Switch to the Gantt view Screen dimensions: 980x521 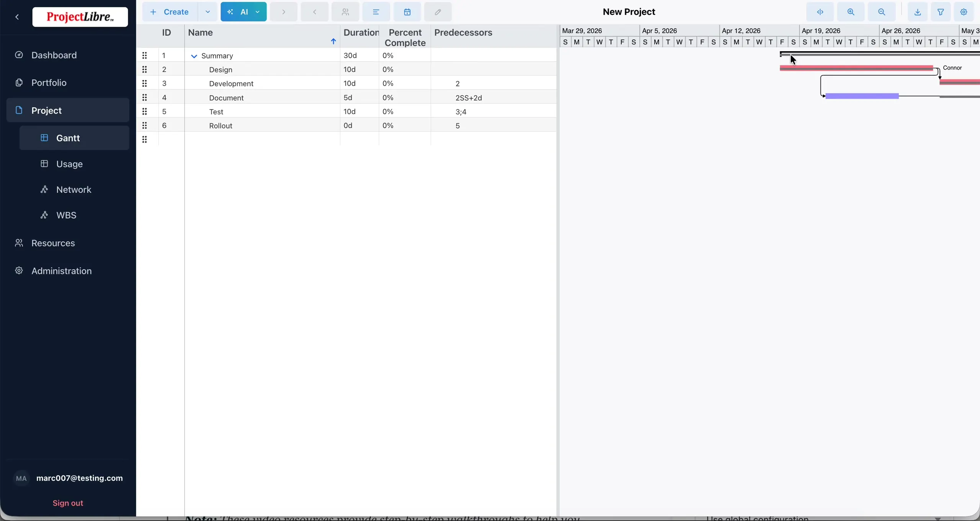pos(74,138)
